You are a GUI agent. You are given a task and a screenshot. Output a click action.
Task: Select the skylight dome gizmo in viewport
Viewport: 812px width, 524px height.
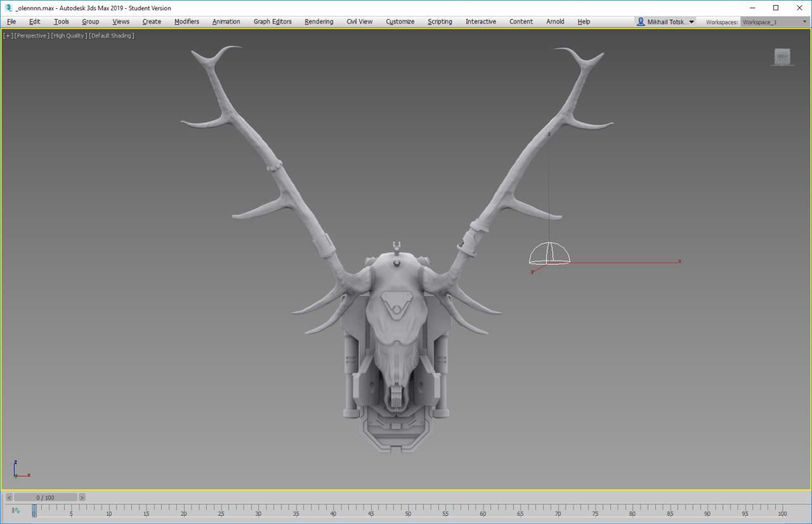(549, 253)
